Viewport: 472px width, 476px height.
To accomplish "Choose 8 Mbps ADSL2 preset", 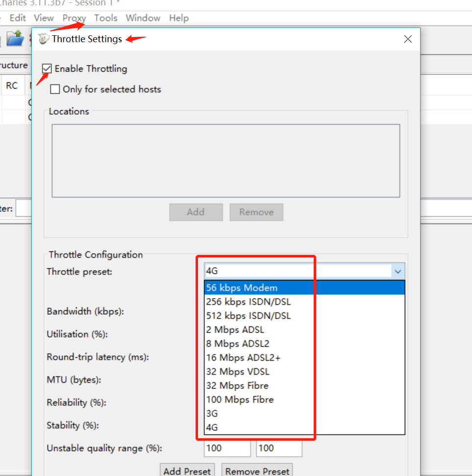I will pos(304,344).
